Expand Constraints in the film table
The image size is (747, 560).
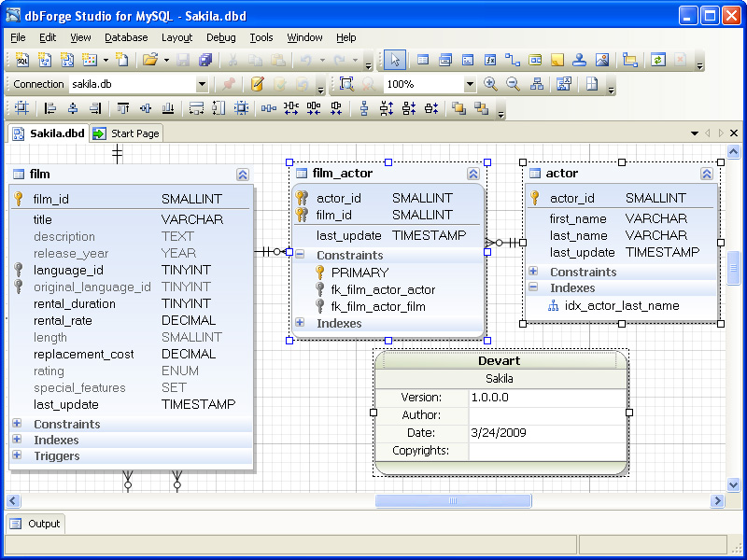tap(17, 423)
